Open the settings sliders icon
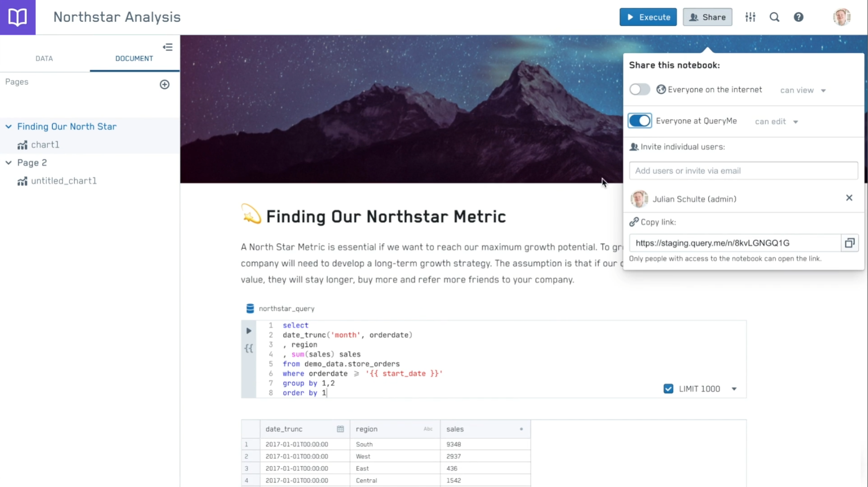 750,17
